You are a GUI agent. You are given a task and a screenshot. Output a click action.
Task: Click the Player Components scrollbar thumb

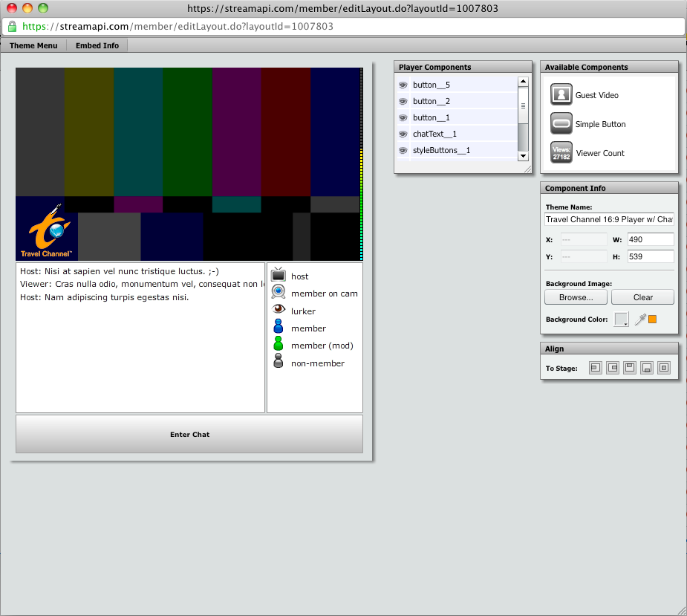[523, 106]
